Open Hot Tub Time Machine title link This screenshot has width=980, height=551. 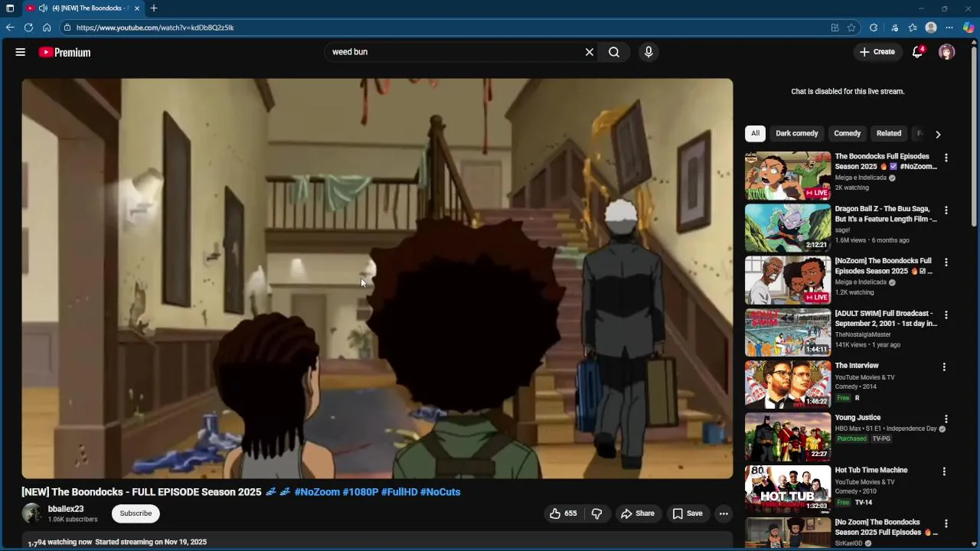[x=871, y=470]
